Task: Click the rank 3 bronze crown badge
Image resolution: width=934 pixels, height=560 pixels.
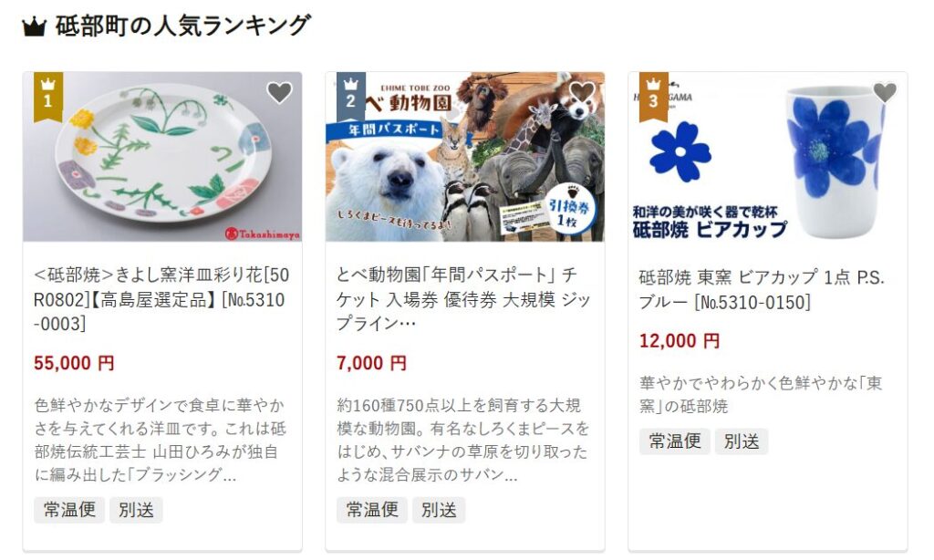Action: pos(653,97)
